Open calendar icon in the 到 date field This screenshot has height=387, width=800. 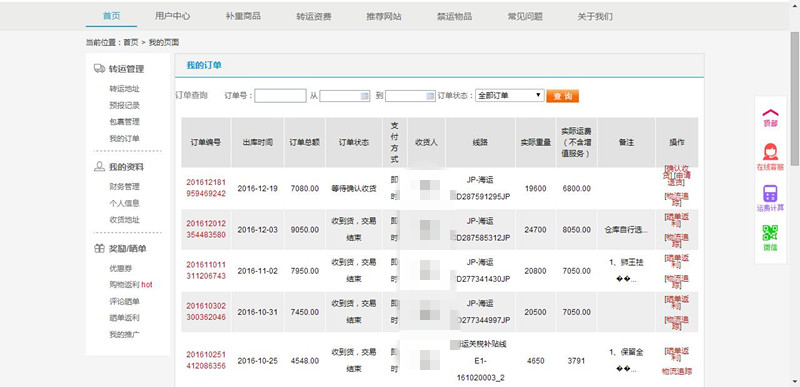click(x=430, y=96)
